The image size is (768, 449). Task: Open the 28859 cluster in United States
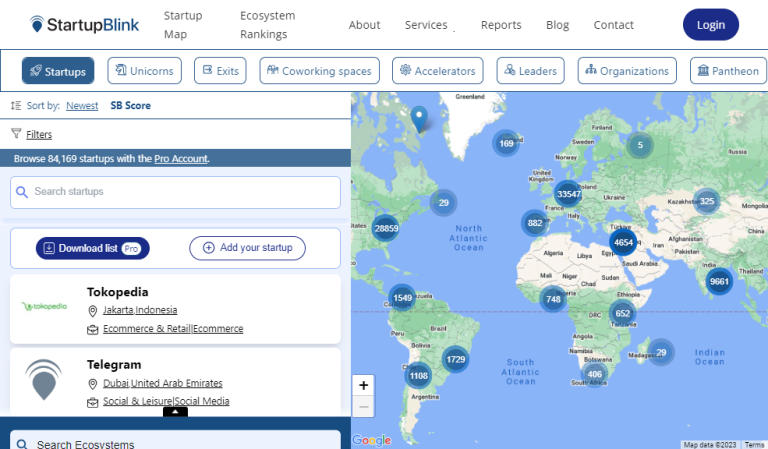pos(386,228)
